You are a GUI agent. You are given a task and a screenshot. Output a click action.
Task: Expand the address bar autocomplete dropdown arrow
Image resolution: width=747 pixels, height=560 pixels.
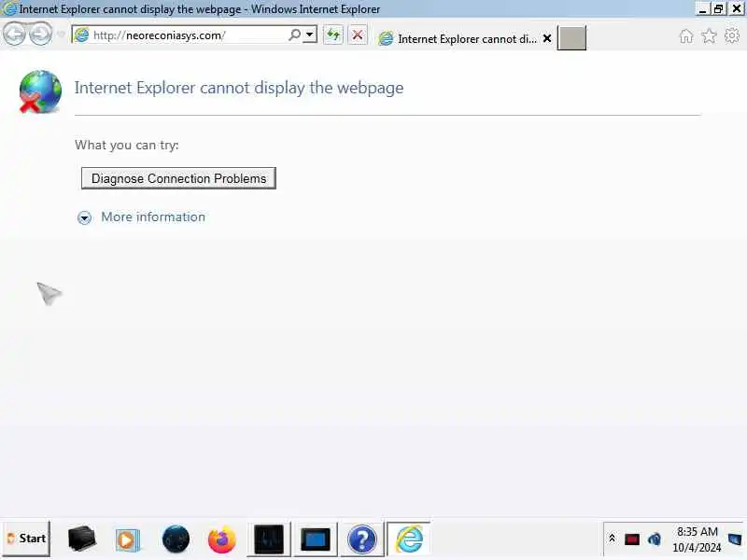[x=310, y=35]
